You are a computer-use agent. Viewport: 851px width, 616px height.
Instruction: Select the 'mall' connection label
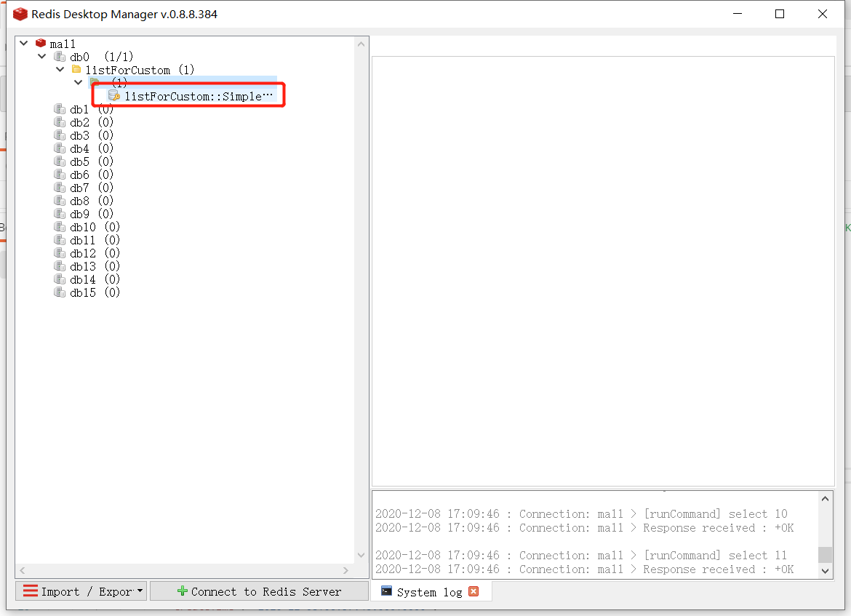click(63, 44)
